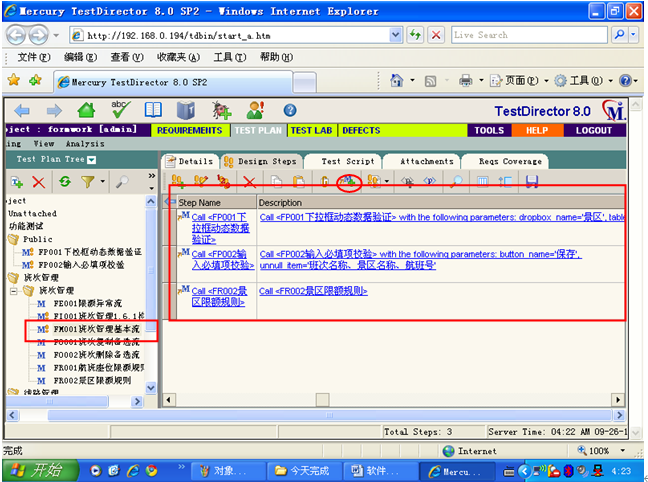Click the blue Parameter icon
Viewport: 648px width, 482px height.
coord(430,181)
